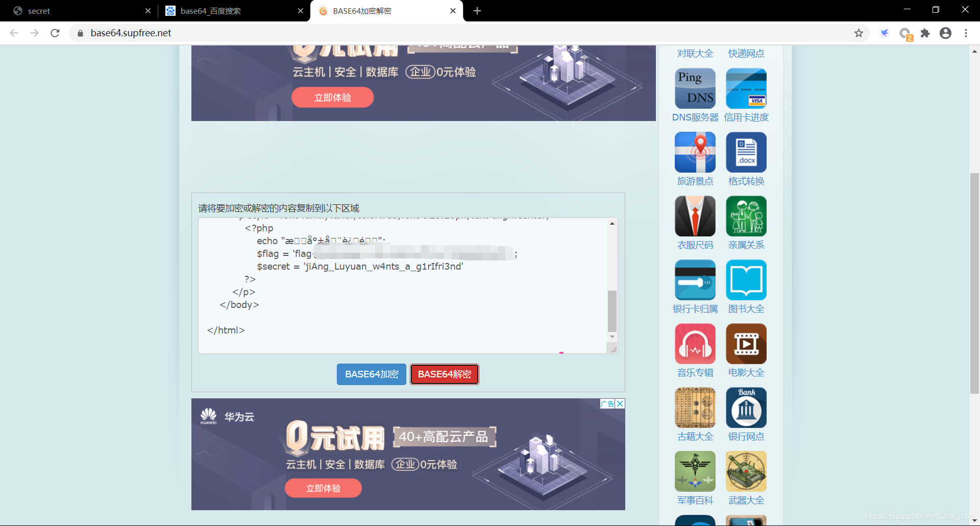This screenshot has width=980, height=526.
Task: Open the Ping DNS server icon
Action: [695, 88]
